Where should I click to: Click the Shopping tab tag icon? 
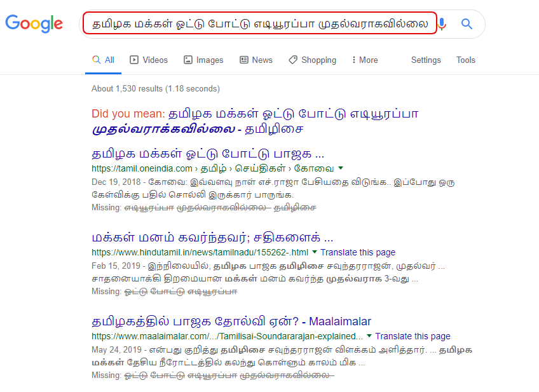tap(293, 60)
